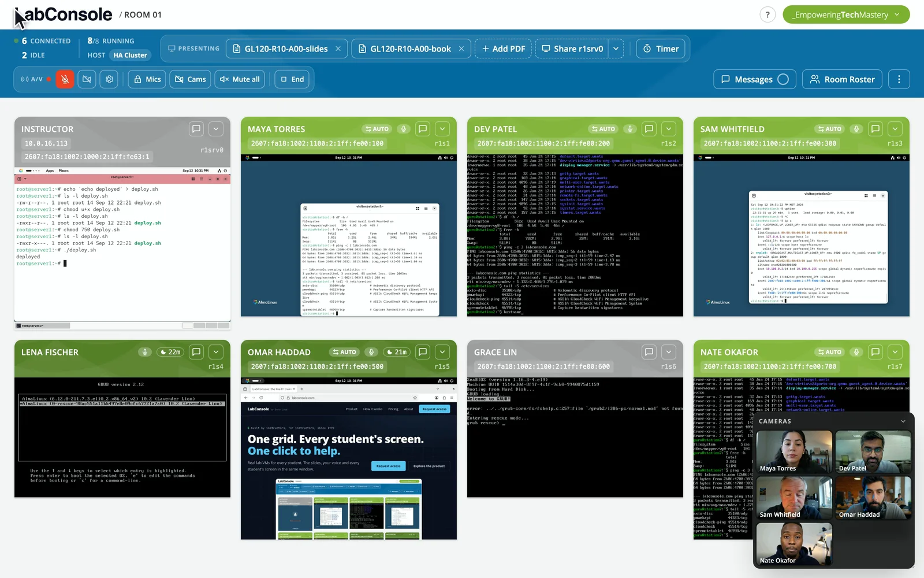Open chat icon on Dev Patel card

pyautogui.click(x=649, y=129)
